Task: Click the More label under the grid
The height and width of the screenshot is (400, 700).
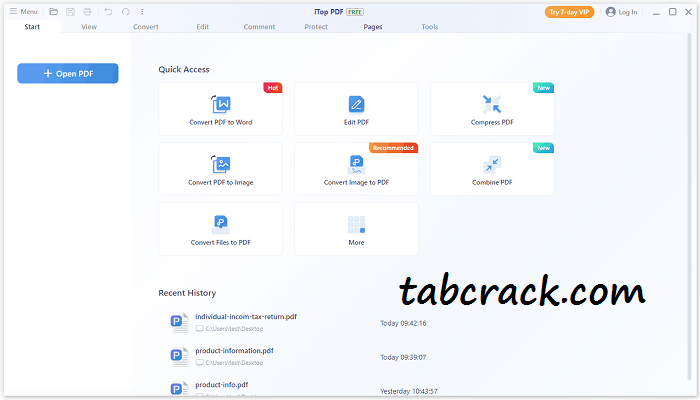Action: 356,242
